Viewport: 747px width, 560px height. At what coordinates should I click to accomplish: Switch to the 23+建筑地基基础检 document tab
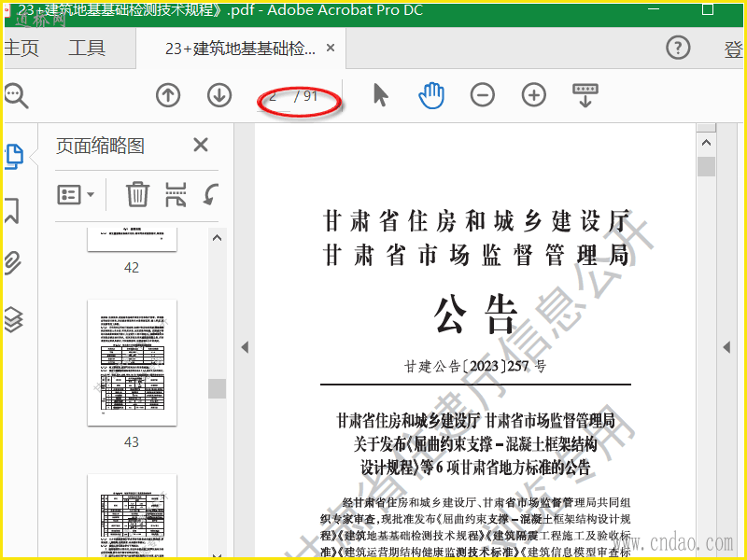pyautogui.click(x=240, y=49)
